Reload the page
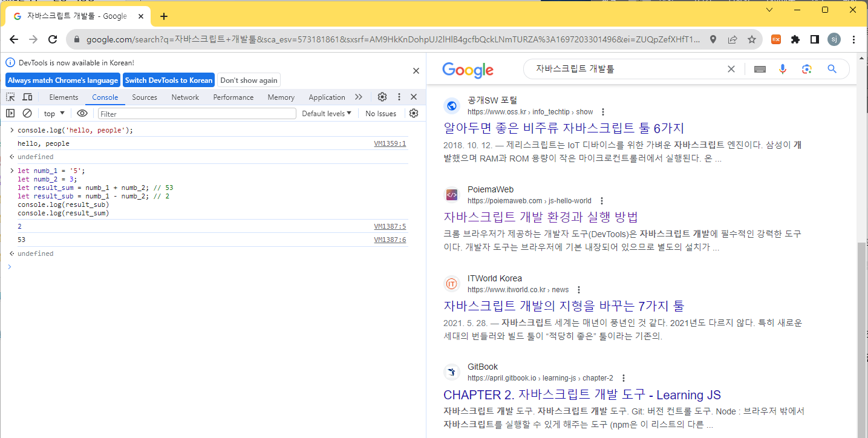The height and width of the screenshot is (438, 868). (53, 39)
